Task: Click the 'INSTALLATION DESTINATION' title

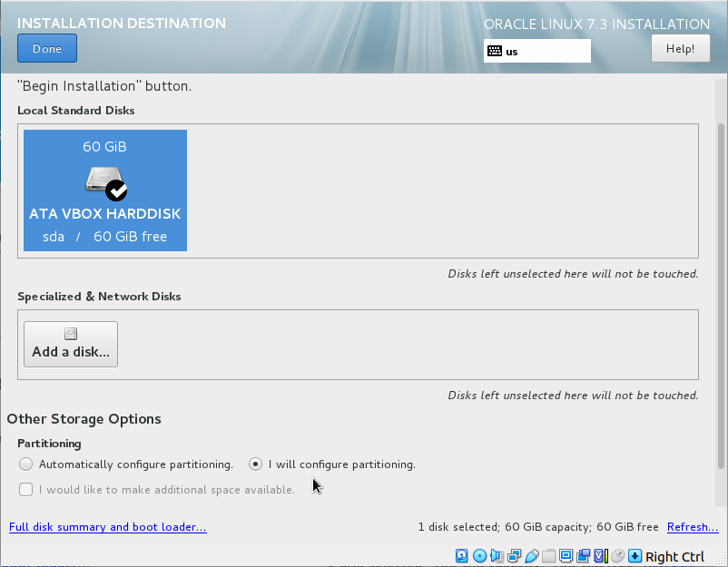Action: (x=122, y=24)
